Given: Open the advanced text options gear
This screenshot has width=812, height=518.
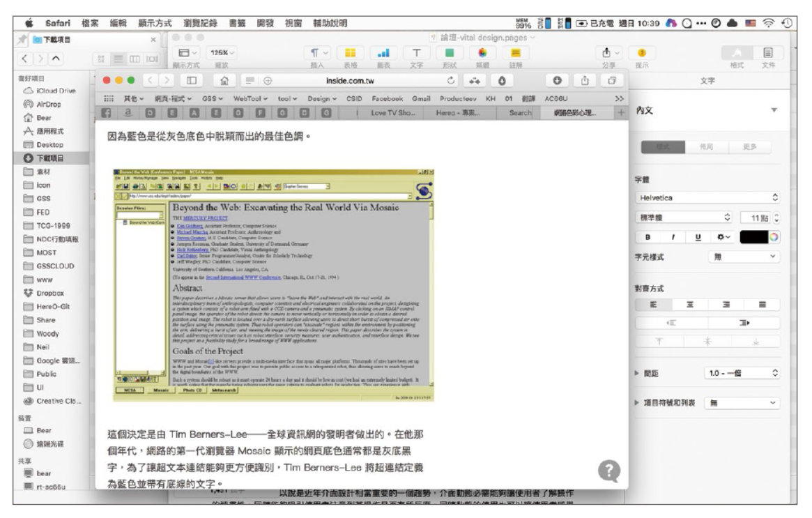Looking at the screenshot, I should [x=723, y=237].
